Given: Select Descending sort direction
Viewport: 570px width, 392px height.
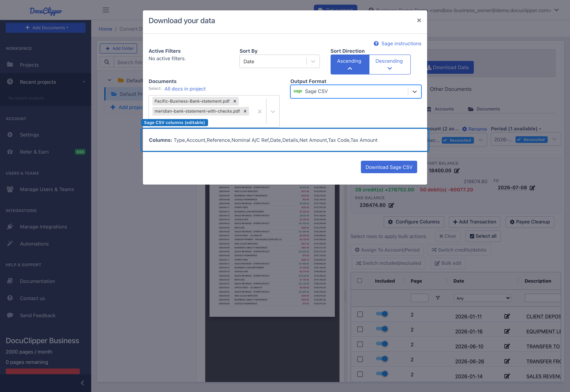Looking at the screenshot, I should (x=389, y=64).
